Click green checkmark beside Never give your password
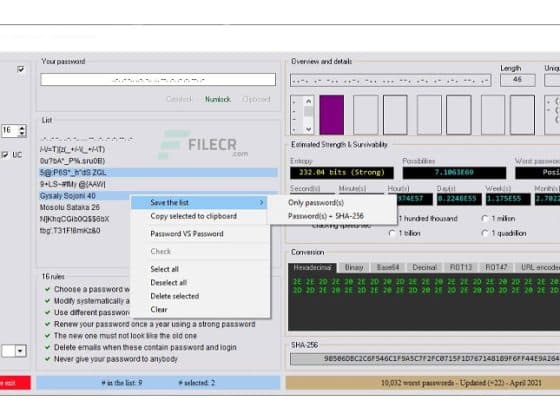Screen dimensions: 560x420 pos(48,359)
